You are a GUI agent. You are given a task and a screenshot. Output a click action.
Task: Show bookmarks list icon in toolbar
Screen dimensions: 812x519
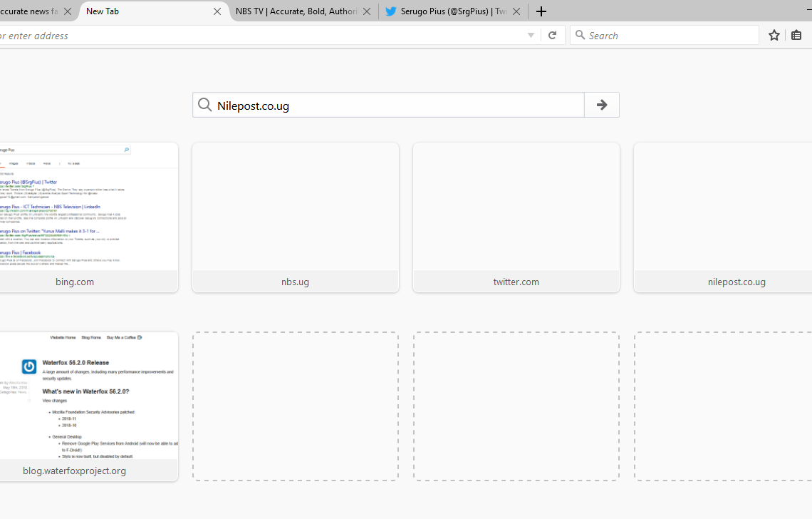coord(796,35)
